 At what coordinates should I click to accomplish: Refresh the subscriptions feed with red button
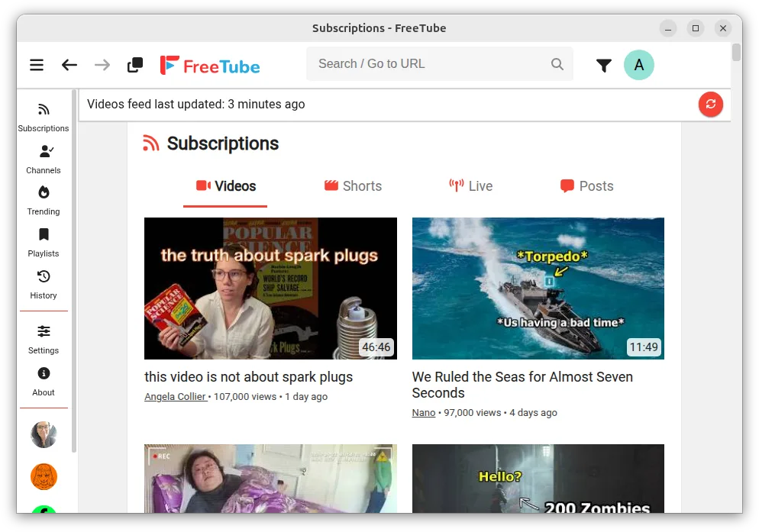click(710, 104)
